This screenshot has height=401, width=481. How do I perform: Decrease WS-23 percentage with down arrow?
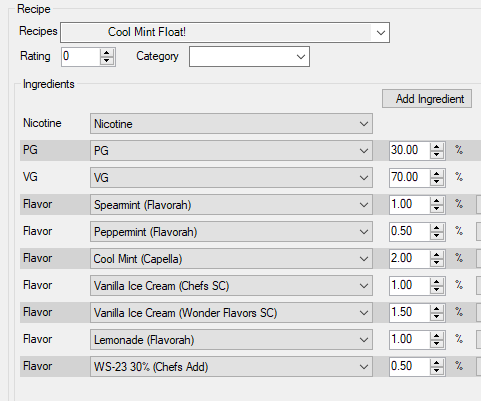point(437,370)
